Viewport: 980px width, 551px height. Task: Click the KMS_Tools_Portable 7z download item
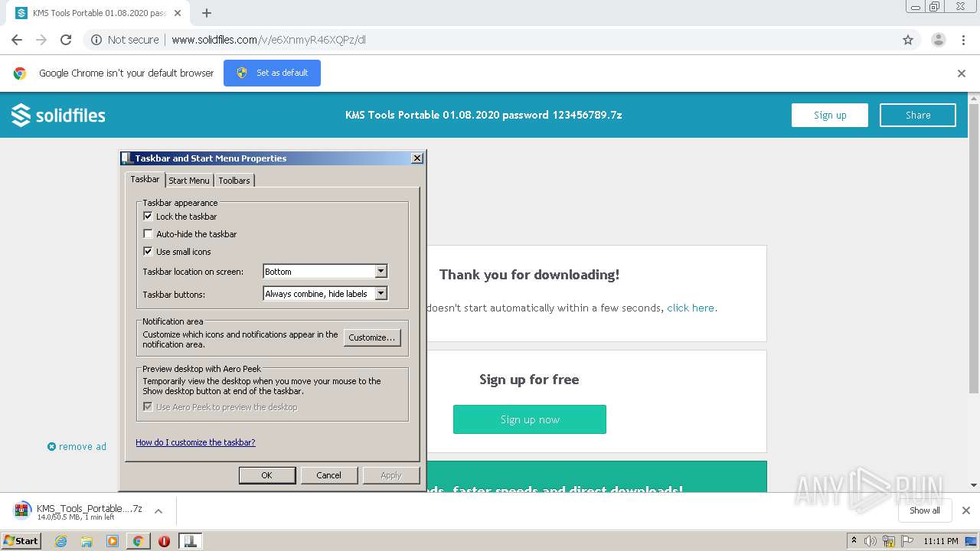79,511
